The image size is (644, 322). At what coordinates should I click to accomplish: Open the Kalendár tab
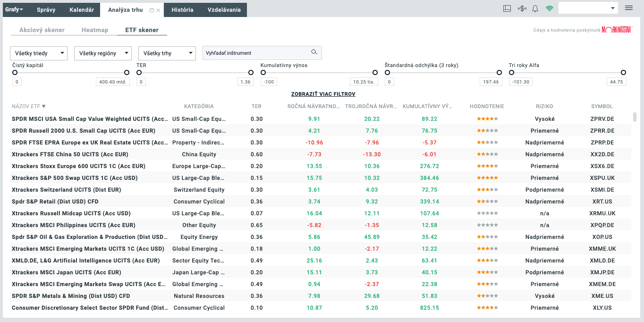point(82,9)
